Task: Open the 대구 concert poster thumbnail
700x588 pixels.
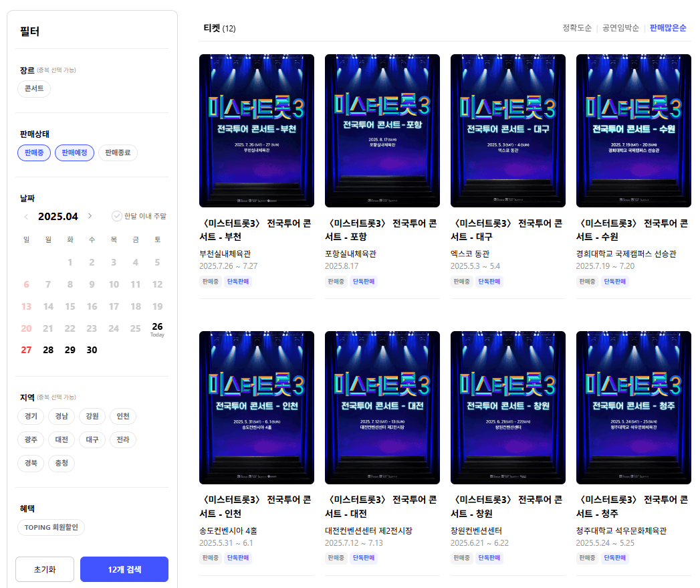Action: click(x=508, y=131)
